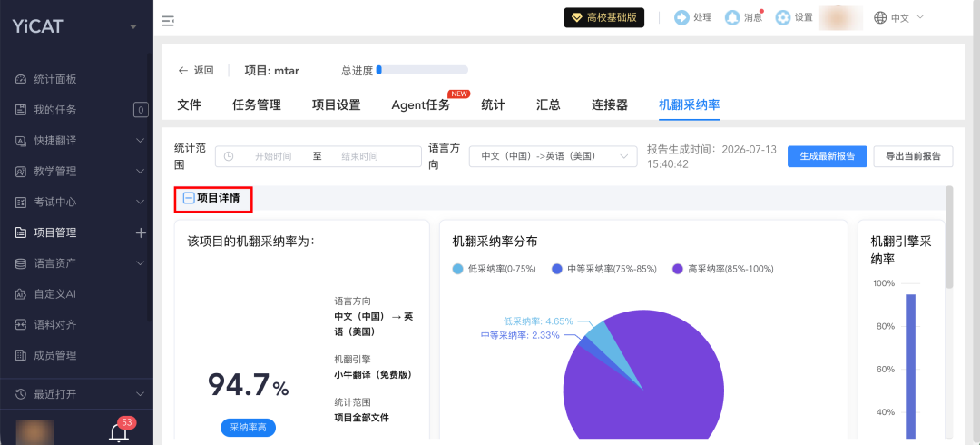Click the 我的任务 count badge showing 0
The image size is (980, 445).
pyautogui.click(x=141, y=110)
